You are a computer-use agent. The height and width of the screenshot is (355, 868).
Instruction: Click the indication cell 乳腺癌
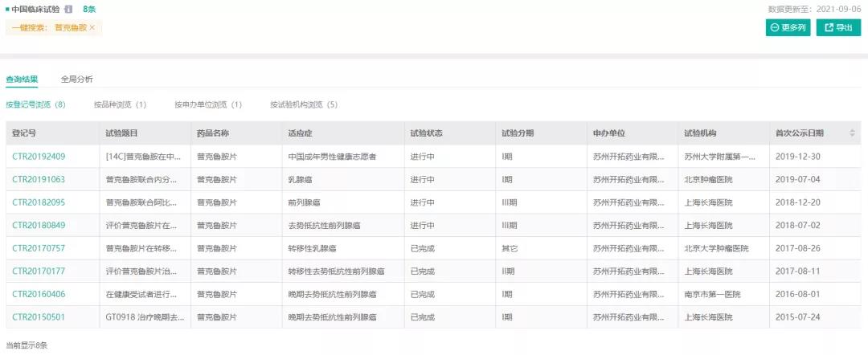(301, 179)
